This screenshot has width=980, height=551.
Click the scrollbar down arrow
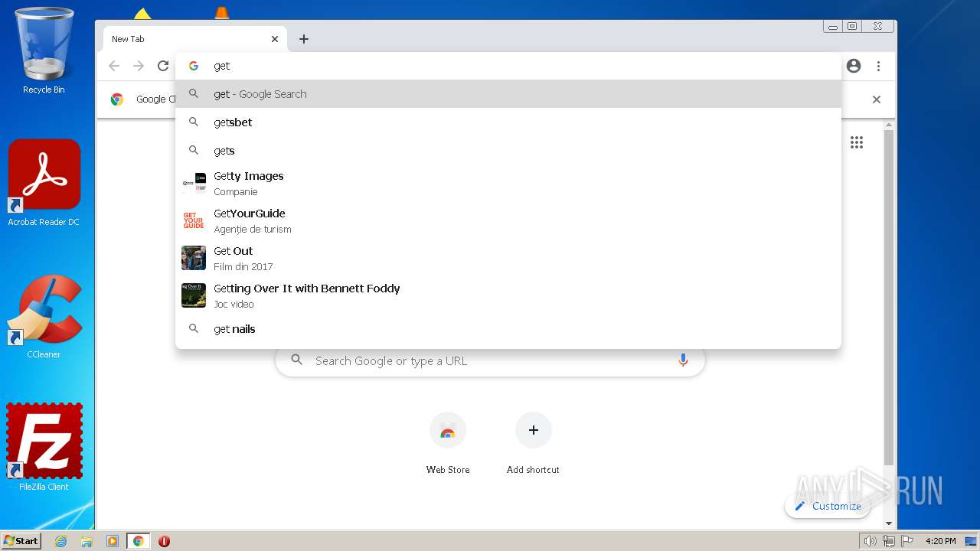889,523
